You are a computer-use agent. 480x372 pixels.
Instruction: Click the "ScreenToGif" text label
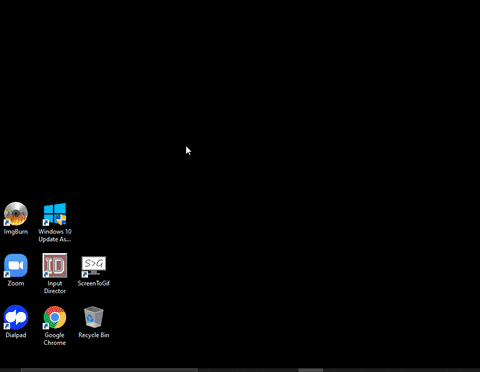[x=94, y=283]
